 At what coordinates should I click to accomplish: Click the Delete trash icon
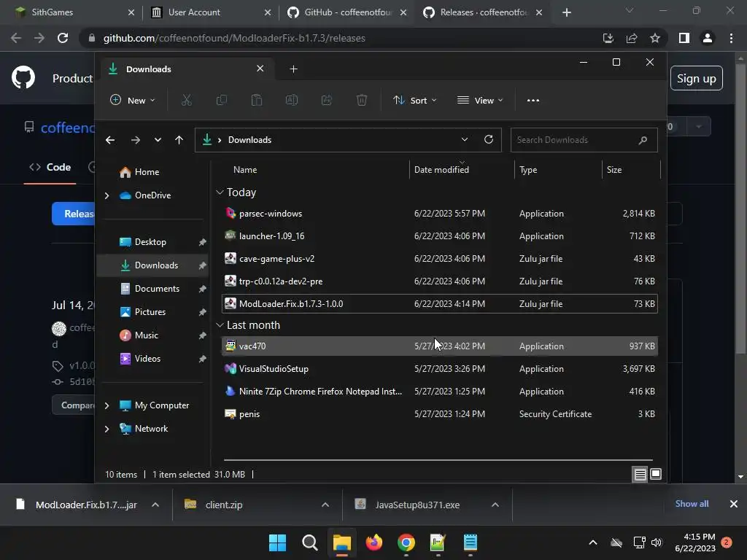(362, 100)
